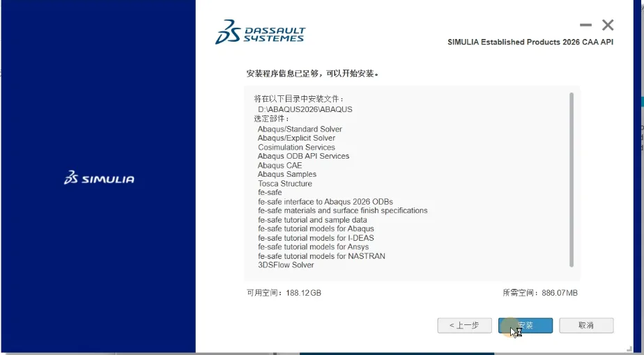Viewport: 644px width, 355px height.
Task: Close the installer window
Action: coord(608,25)
